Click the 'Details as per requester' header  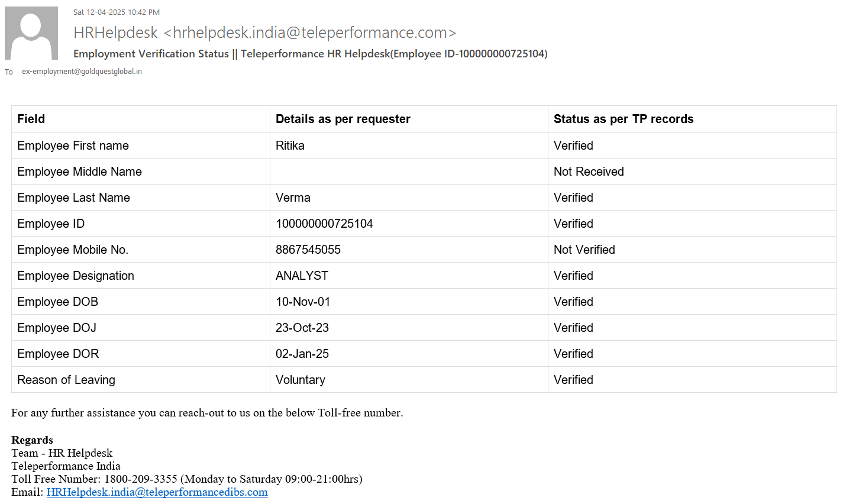pos(343,119)
